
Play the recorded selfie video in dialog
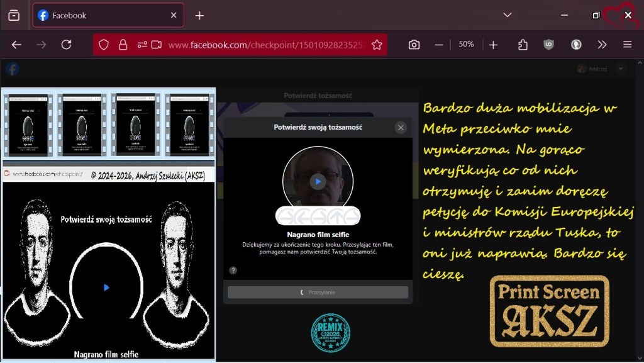point(318,181)
